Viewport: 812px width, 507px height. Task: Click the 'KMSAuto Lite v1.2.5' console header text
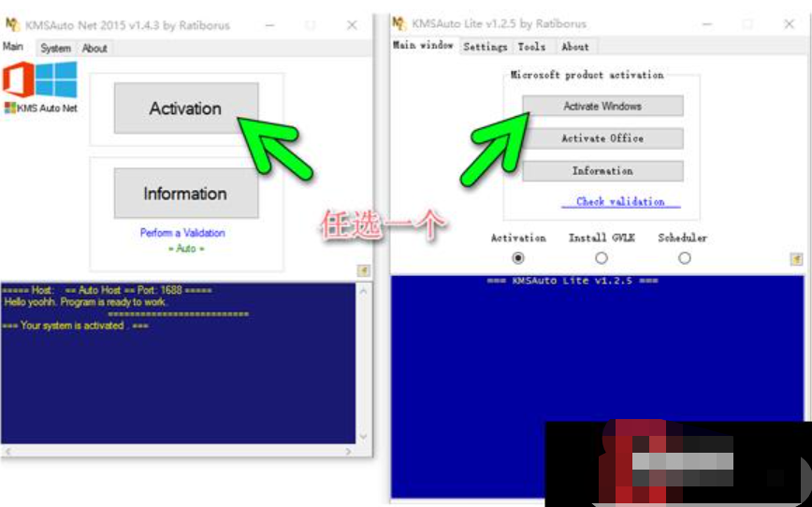click(x=572, y=281)
